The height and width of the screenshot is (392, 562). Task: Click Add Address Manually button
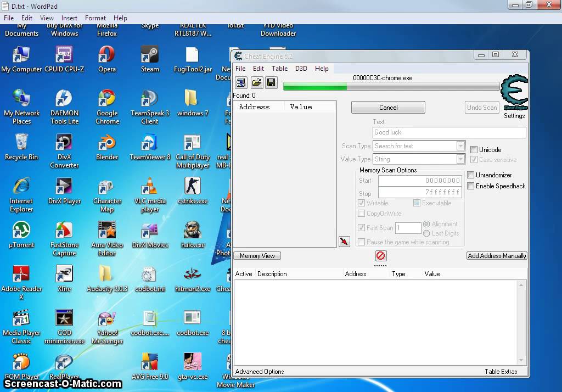(x=497, y=256)
